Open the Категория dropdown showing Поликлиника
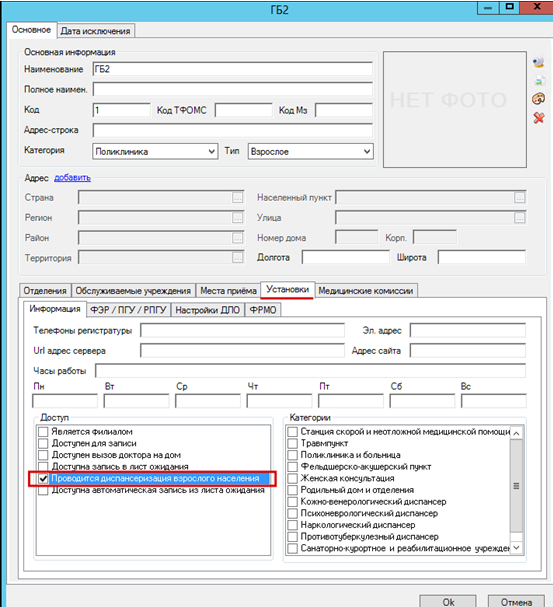553x607 pixels. (x=154, y=151)
